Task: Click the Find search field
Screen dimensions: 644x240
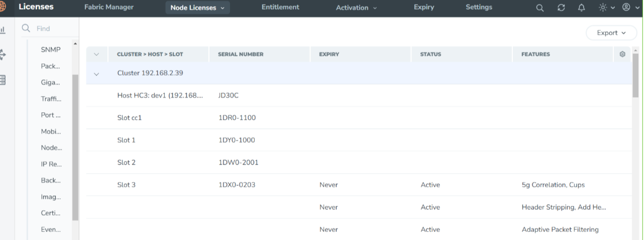Action: [49, 29]
